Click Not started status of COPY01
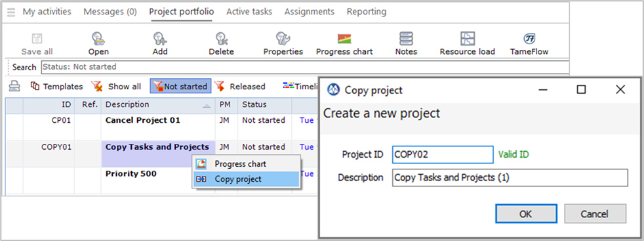Screen dimensions: 644x241 pos(264,147)
